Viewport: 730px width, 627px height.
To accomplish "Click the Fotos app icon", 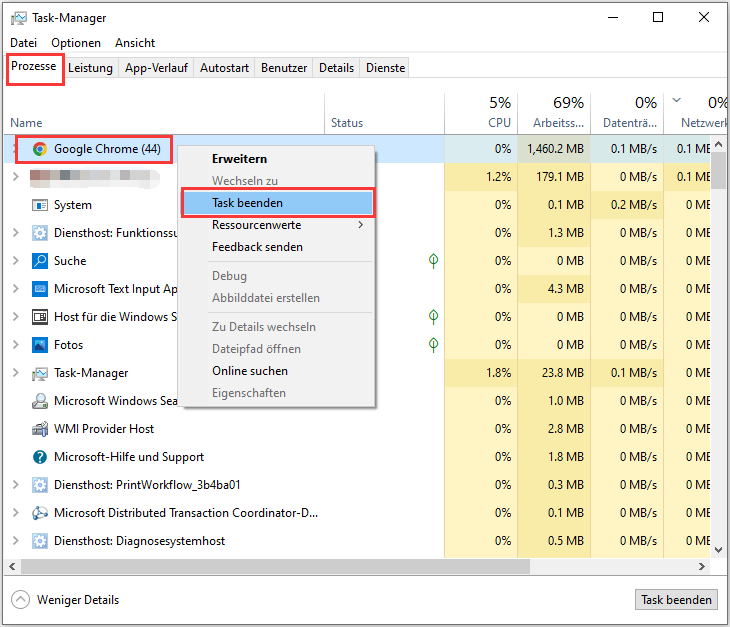I will 40,345.
